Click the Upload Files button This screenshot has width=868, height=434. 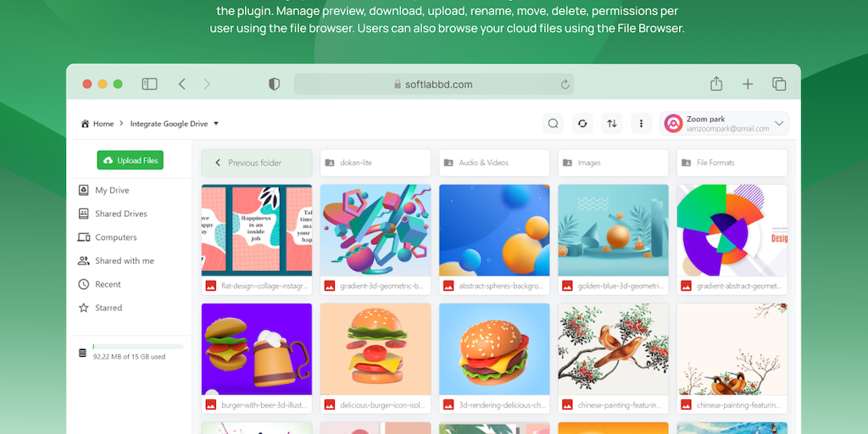130,160
